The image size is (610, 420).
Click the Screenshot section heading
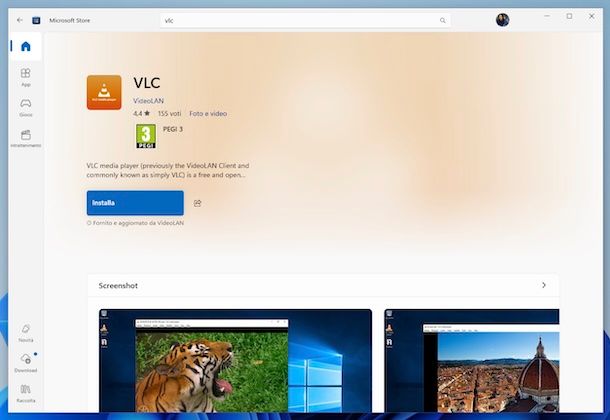pyautogui.click(x=118, y=285)
